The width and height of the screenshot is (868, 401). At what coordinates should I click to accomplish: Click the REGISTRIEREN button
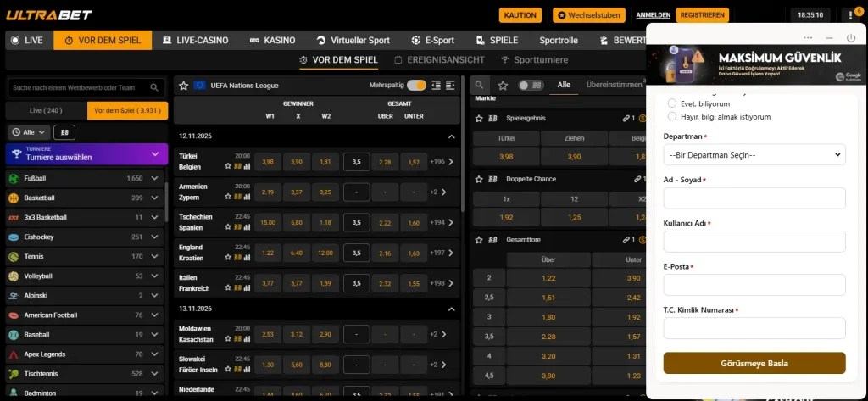(702, 15)
